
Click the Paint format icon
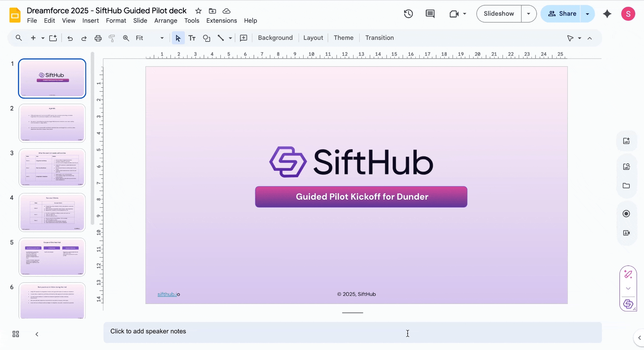coord(112,38)
